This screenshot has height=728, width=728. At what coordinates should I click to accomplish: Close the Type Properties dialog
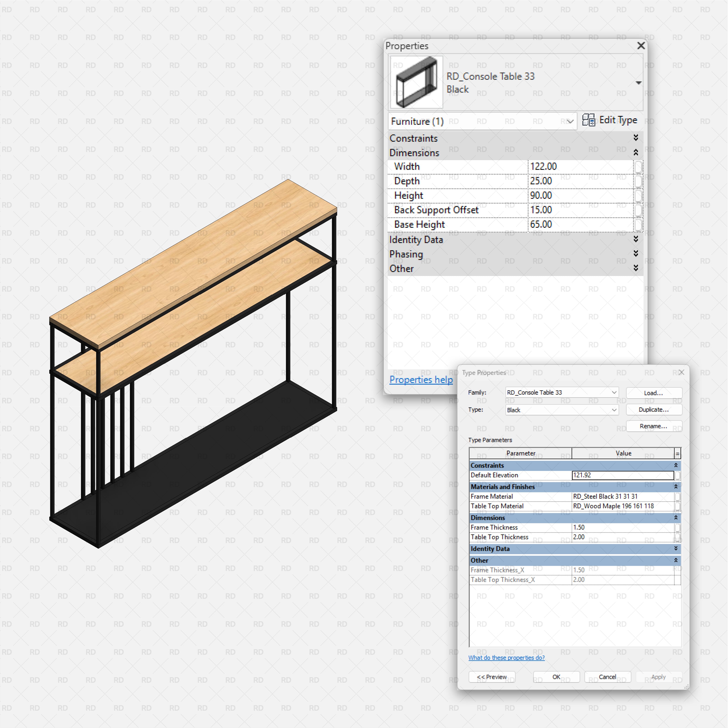point(681,372)
